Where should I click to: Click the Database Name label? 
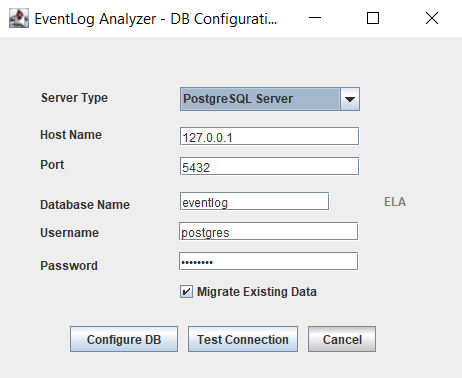(x=85, y=205)
